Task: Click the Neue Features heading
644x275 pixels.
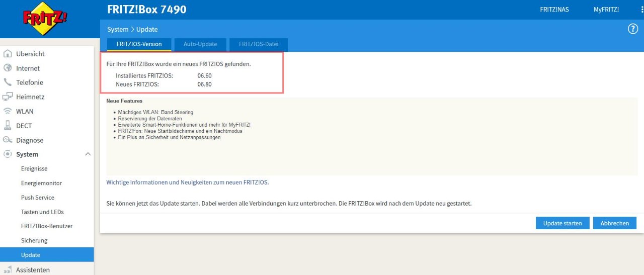Action: click(x=124, y=101)
